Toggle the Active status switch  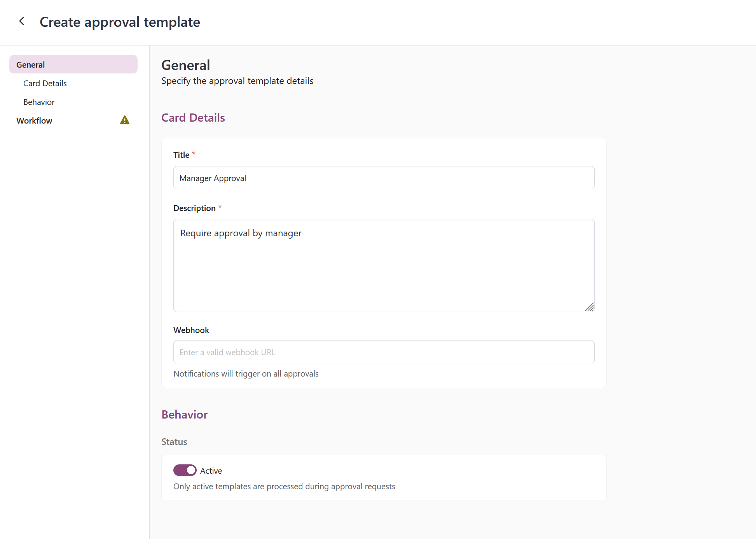click(185, 470)
